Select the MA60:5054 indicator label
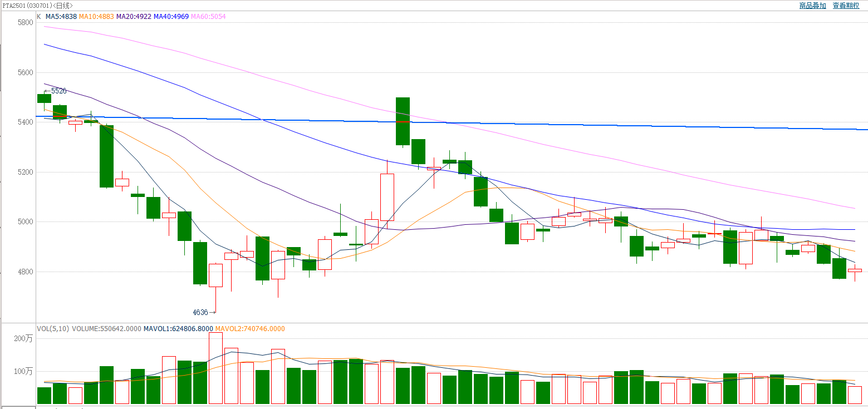Image resolution: width=868 pixels, height=409 pixels. [x=208, y=17]
